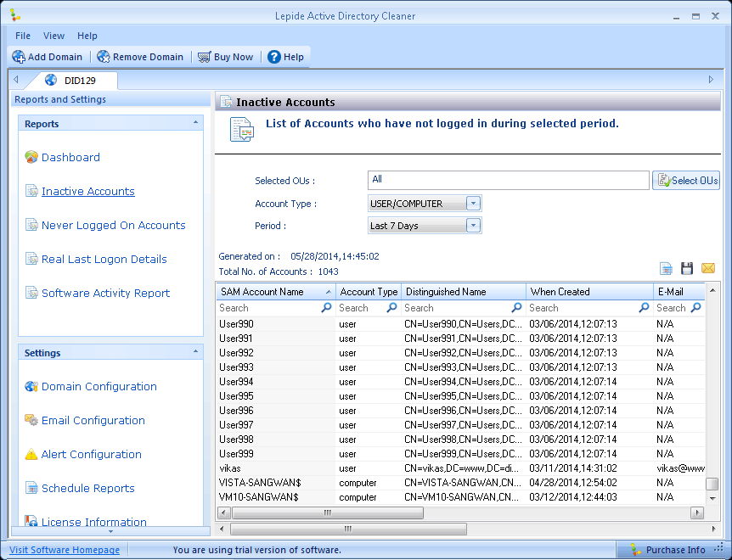Select the vikas account row
Viewport: 732px width, 560px height.
pos(460,468)
